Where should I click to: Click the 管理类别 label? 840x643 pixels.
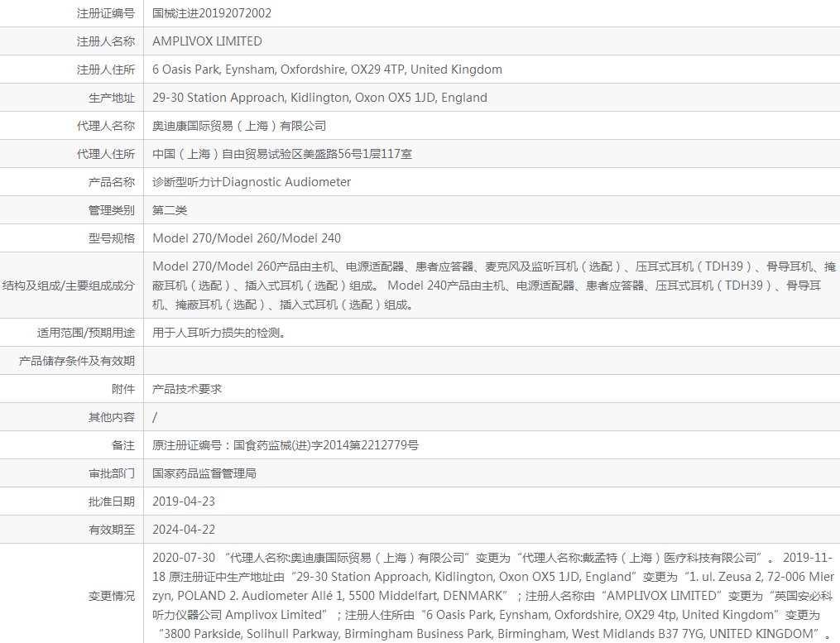pos(112,210)
